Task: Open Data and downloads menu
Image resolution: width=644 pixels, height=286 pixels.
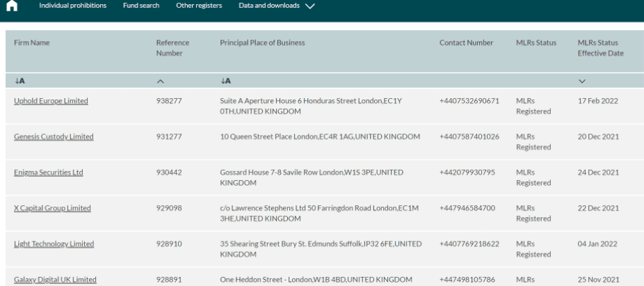Action: pos(269,6)
